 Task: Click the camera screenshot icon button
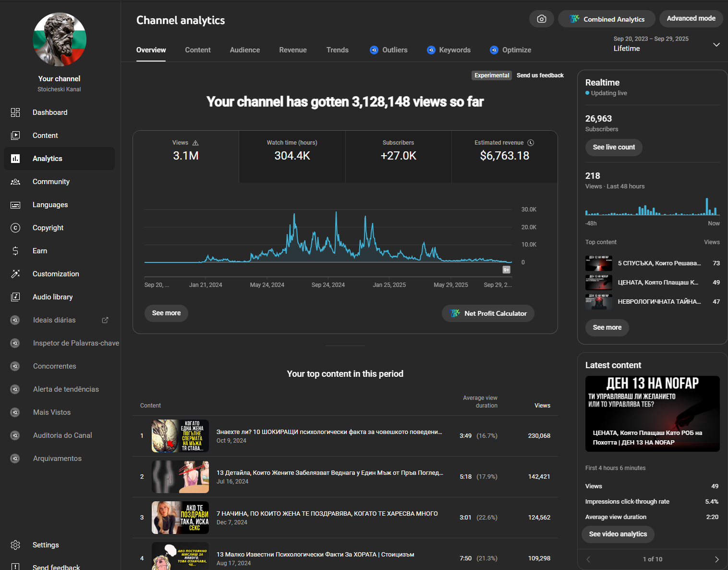click(542, 19)
